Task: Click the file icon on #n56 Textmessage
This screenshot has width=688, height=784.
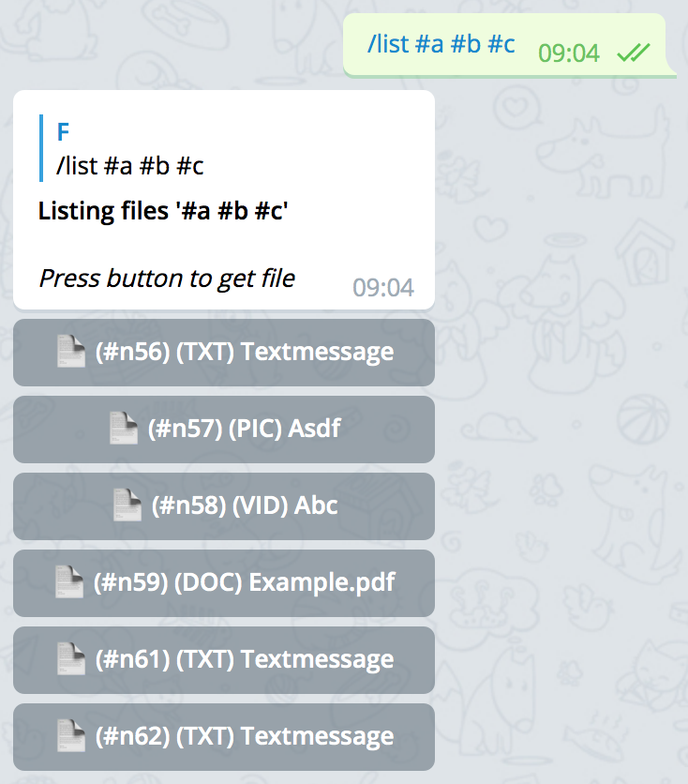Action: [x=70, y=351]
